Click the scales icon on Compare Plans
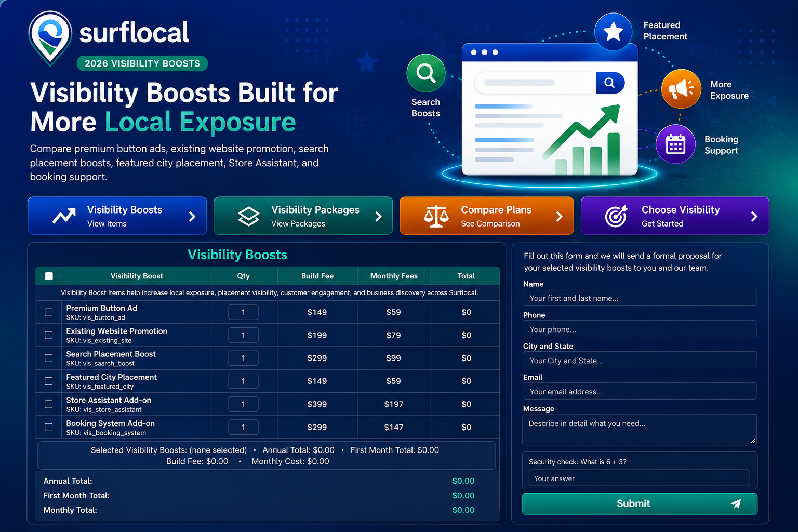798x532 pixels. tap(436, 216)
